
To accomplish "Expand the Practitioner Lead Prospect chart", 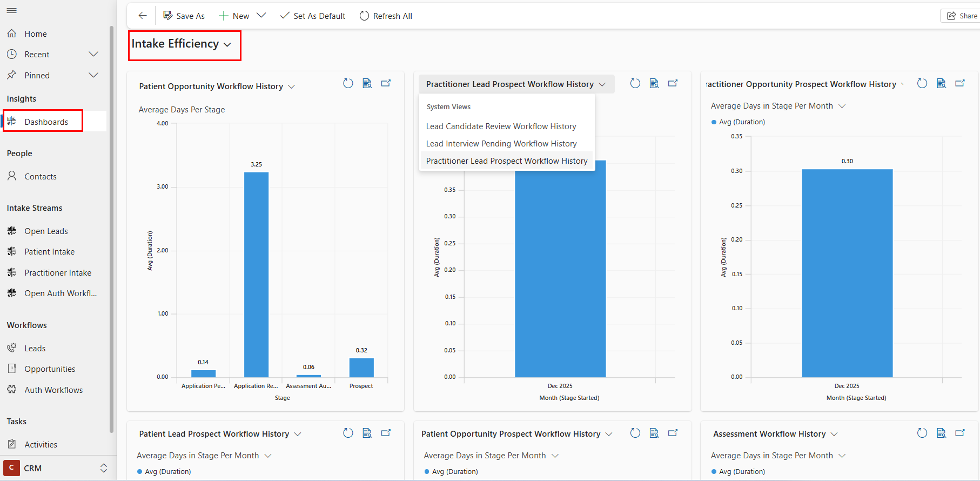I will click(x=673, y=83).
